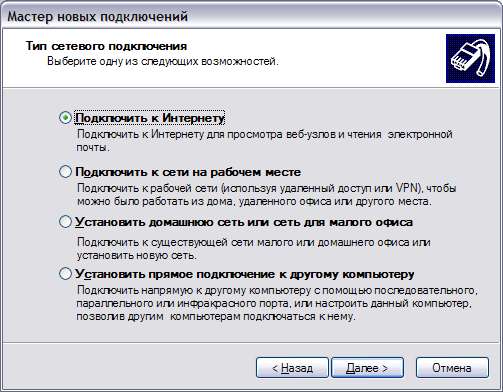Click description 'Подключить к существующей сети малого или домашнего офиса'

click(x=254, y=249)
